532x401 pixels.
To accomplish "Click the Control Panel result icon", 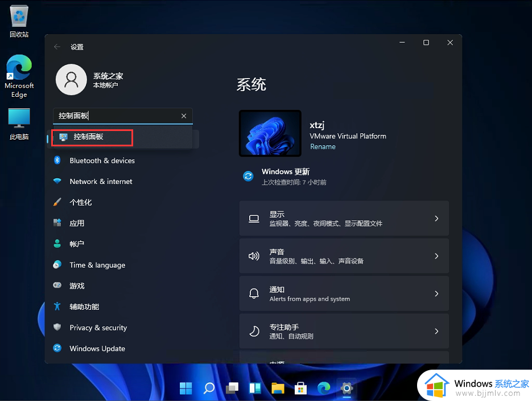I will click(64, 137).
